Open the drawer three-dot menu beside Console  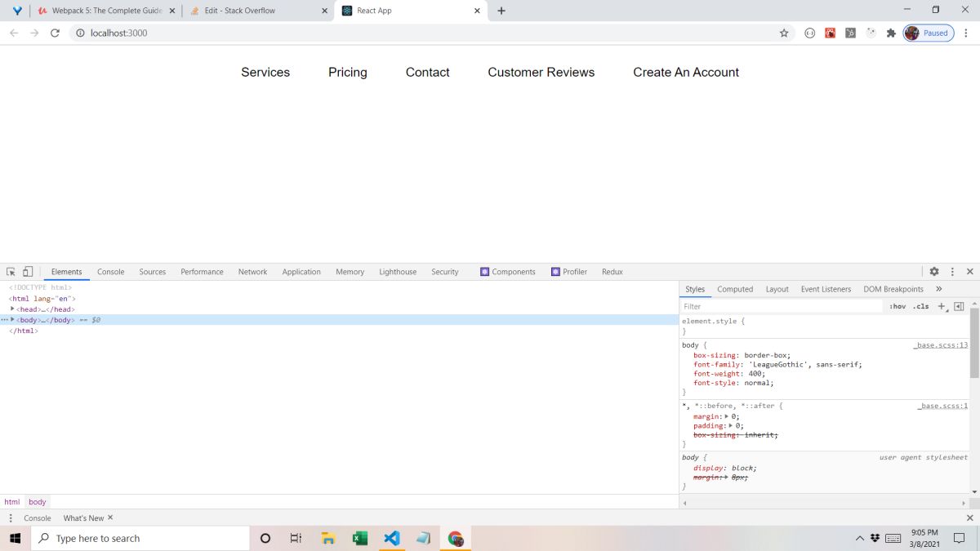11,518
